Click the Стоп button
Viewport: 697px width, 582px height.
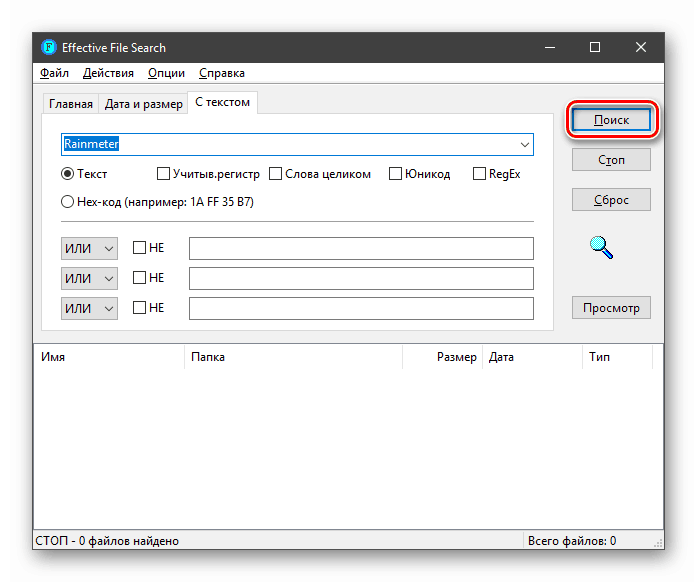point(611,160)
